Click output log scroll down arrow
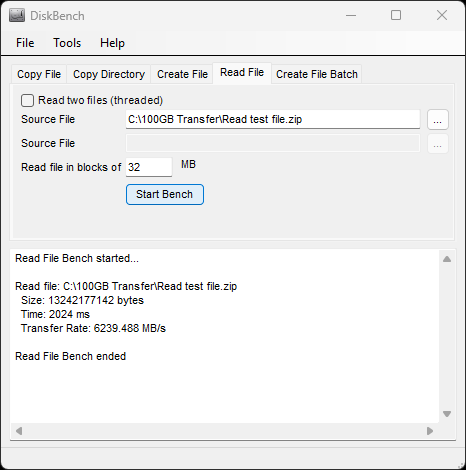466x470 pixels. [x=447, y=414]
